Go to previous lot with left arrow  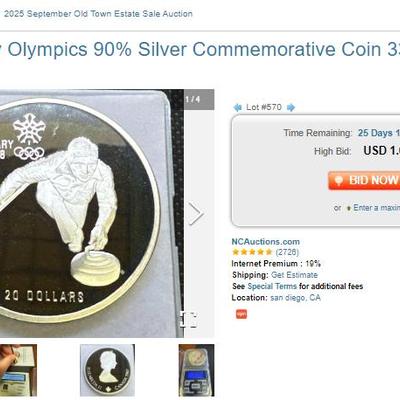237,107
